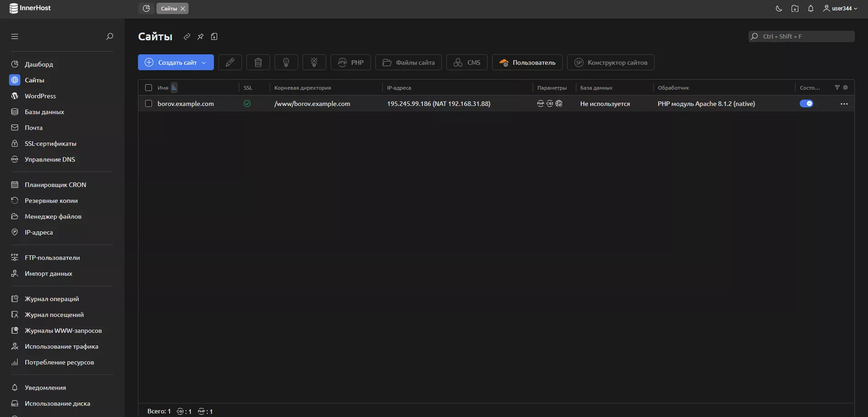868x417 pixels.
Task: Click the crossed-out lightbulb disable icon
Action: [x=314, y=62]
